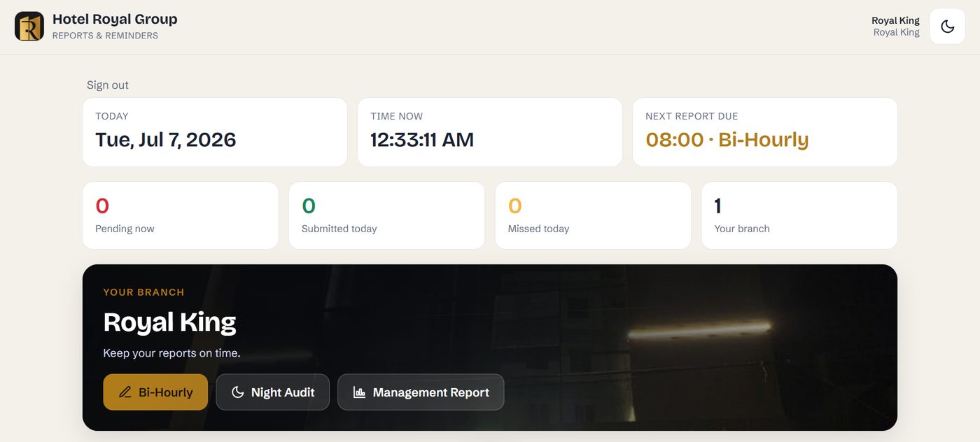Image resolution: width=980 pixels, height=442 pixels.
Task: Click the Missed today stat card
Action: point(593,215)
